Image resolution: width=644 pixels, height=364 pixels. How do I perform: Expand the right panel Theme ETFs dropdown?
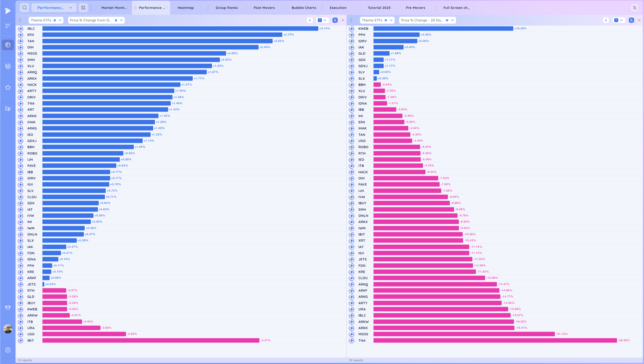[391, 20]
